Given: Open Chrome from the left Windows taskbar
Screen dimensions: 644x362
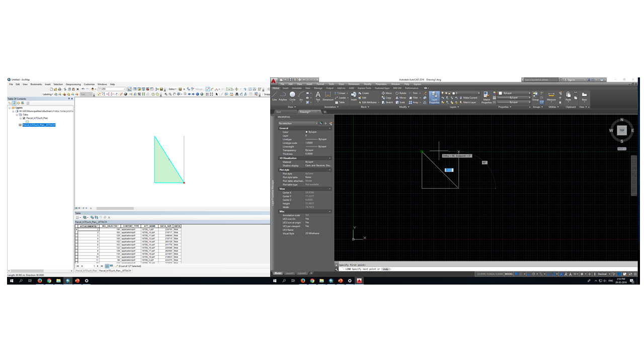Looking at the screenshot, I should point(49,281).
